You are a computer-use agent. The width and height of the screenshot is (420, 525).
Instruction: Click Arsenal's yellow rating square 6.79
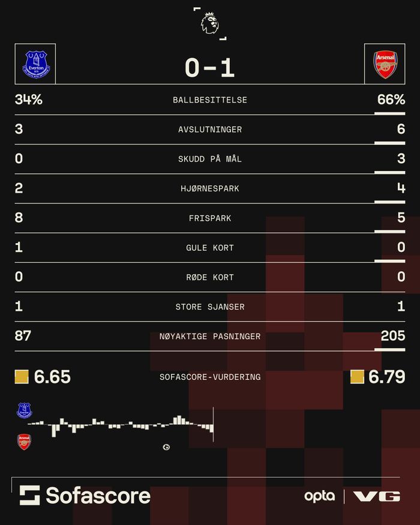click(357, 377)
